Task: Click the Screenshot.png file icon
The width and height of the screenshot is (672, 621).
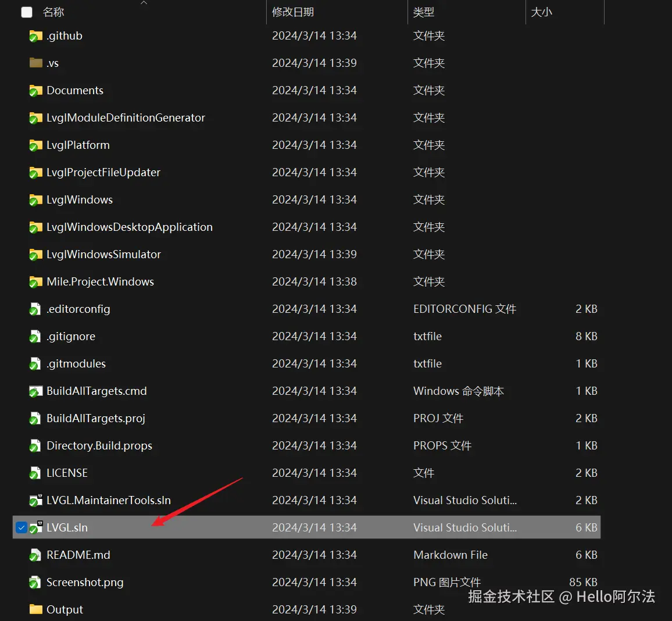Action: tap(35, 583)
